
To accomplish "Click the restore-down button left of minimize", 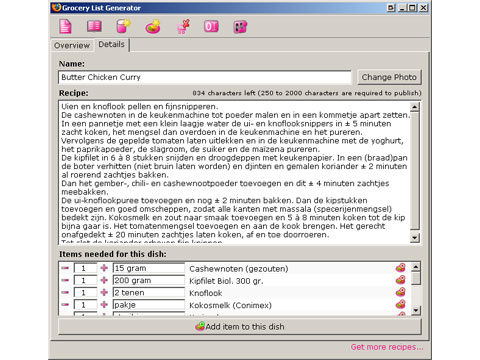I will [x=391, y=7].
